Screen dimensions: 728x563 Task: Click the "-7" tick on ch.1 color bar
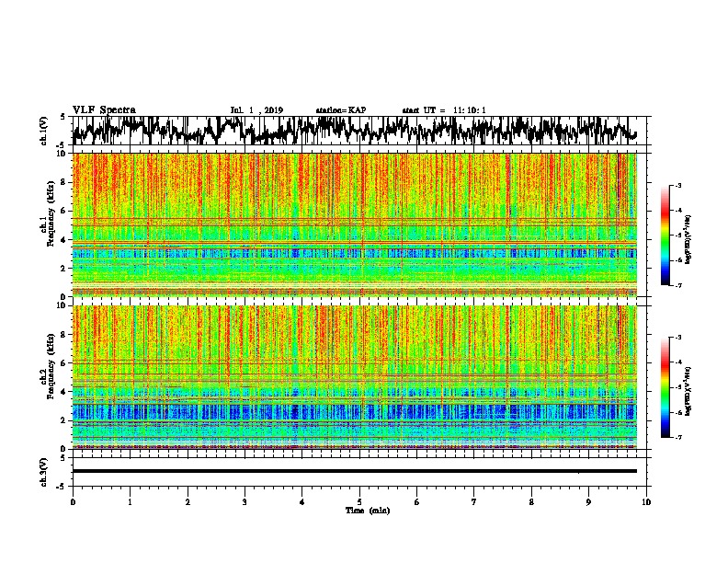(678, 285)
